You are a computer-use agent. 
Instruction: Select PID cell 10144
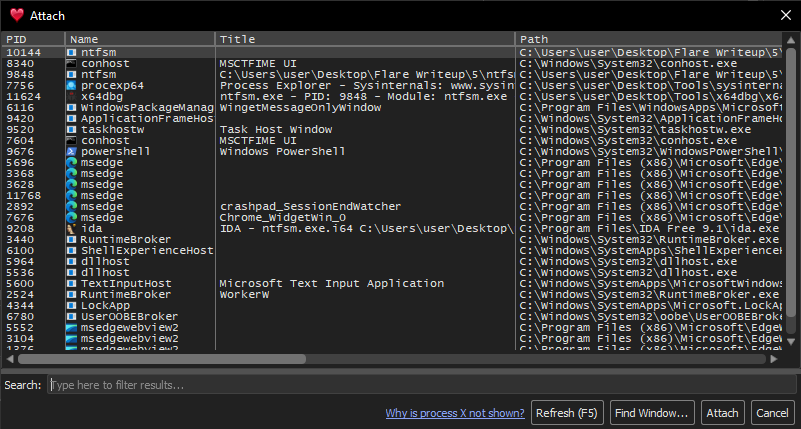tap(23, 52)
